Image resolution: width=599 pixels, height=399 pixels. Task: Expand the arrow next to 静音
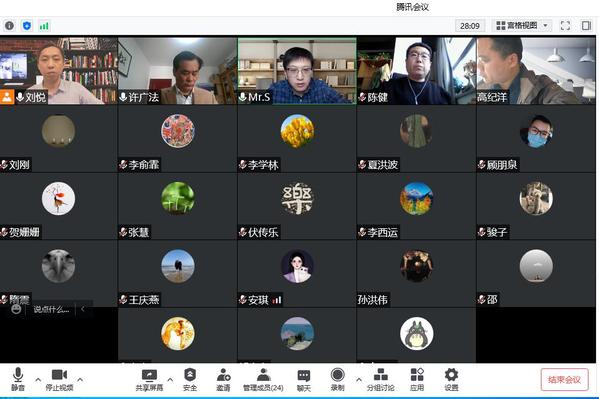click(x=38, y=380)
